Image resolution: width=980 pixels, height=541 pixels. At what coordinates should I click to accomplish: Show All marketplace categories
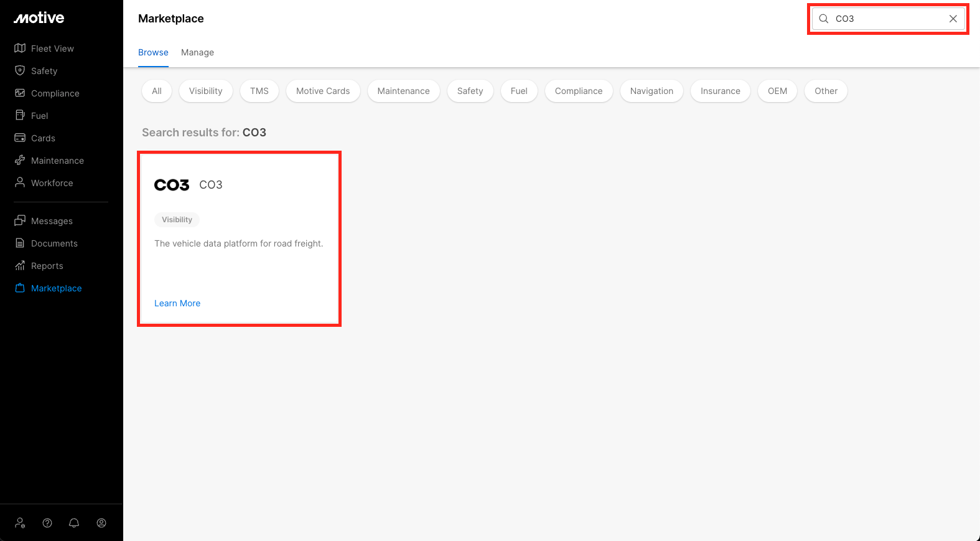coord(157,91)
